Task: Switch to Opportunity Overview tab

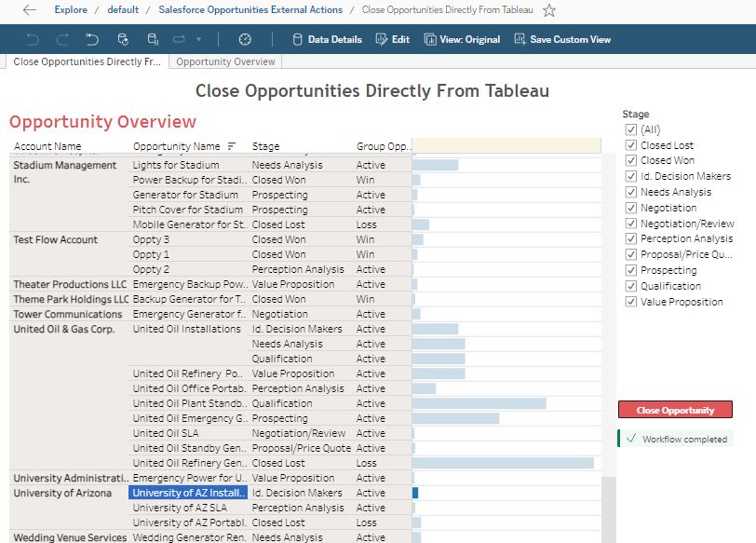Action: 225,61
